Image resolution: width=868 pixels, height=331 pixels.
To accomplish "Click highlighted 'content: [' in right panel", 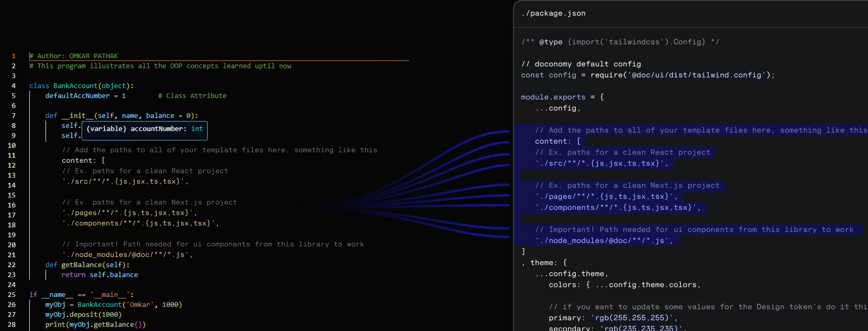I will pos(558,141).
